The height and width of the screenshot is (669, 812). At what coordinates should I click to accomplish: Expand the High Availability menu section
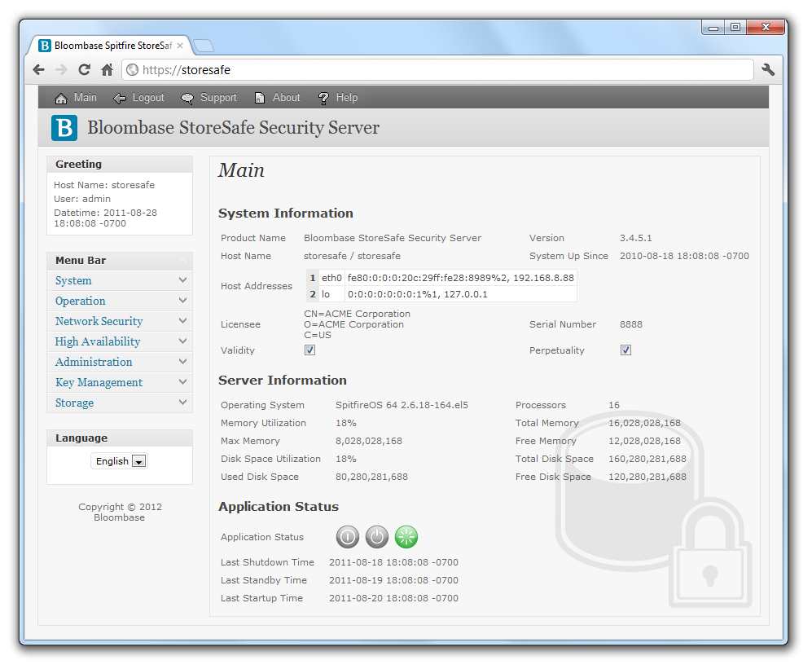pos(120,341)
